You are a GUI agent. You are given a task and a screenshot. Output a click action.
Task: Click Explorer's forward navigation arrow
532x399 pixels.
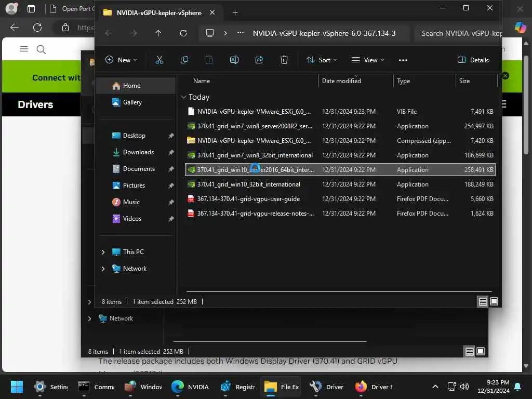tap(134, 33)
